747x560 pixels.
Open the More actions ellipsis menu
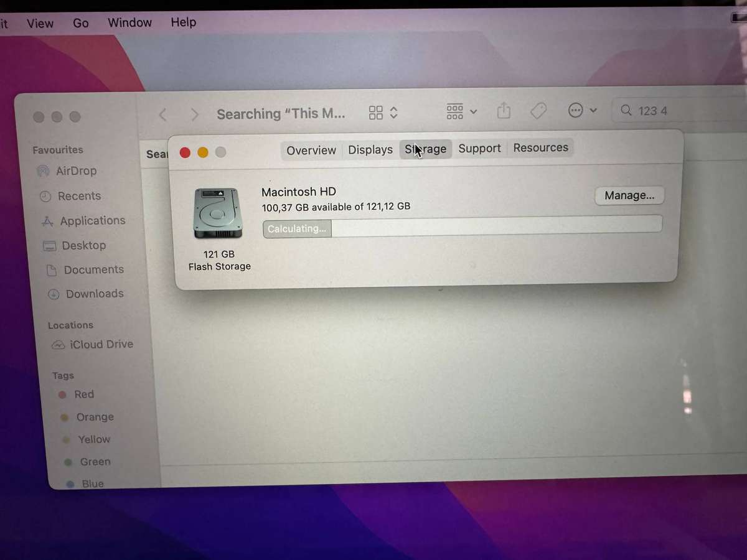click(x=582, y=110)
